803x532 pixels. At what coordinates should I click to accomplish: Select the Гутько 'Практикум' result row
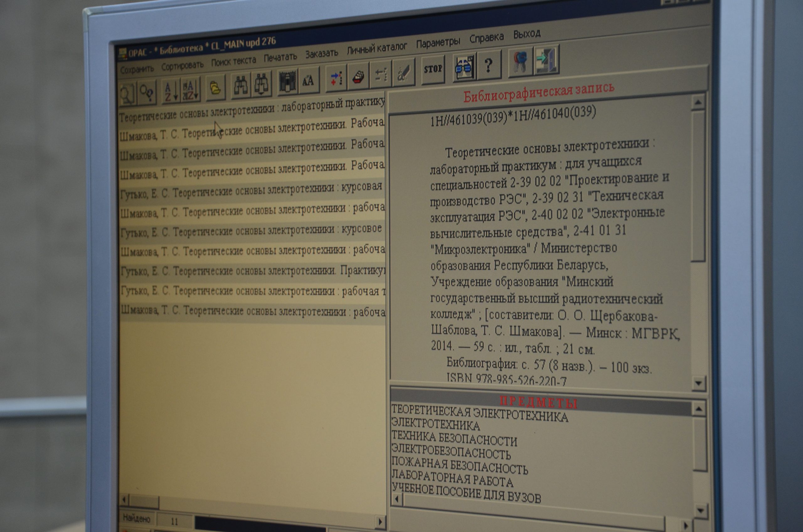point(252,271)
